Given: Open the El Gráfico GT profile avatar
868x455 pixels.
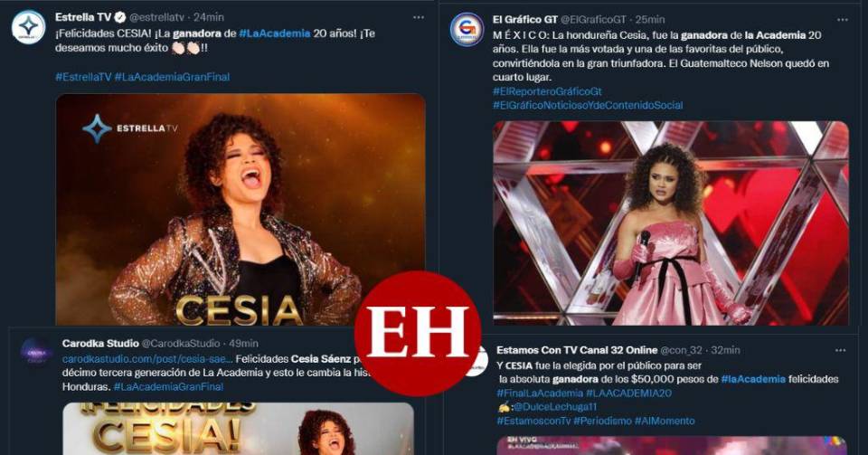Looking at the screenshot, I should tap(467, 29).
